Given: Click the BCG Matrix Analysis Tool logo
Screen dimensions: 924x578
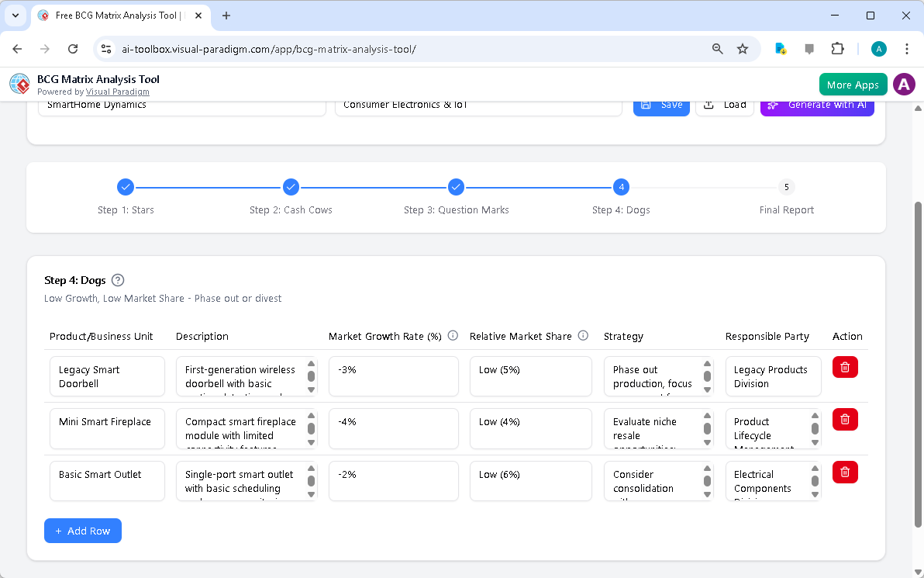Looking at the screenshot, I should 19,84.
